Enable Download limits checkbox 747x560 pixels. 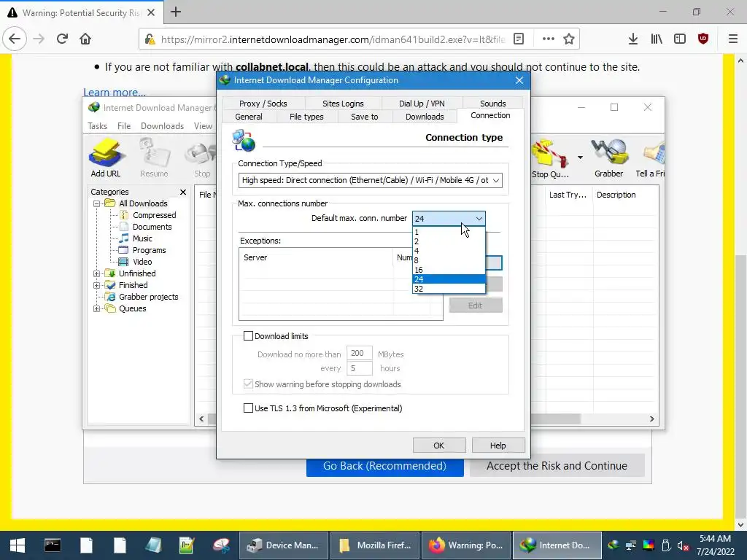(x=248, y=336)
